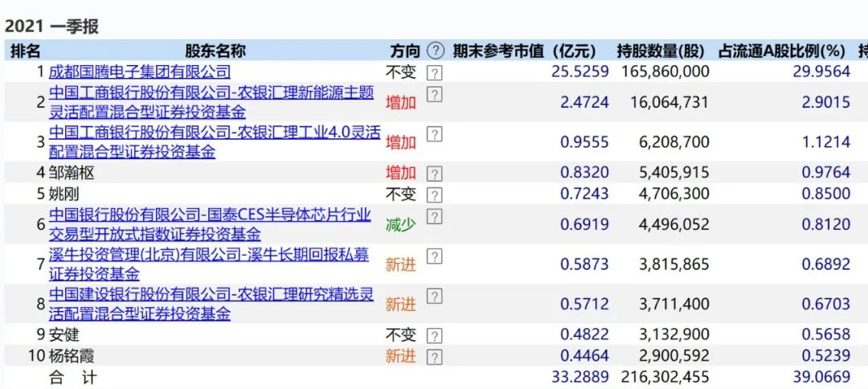Screen dimensions: 868x389
Task: Click market value 0.5873
Action: click(x=584, y=264)
